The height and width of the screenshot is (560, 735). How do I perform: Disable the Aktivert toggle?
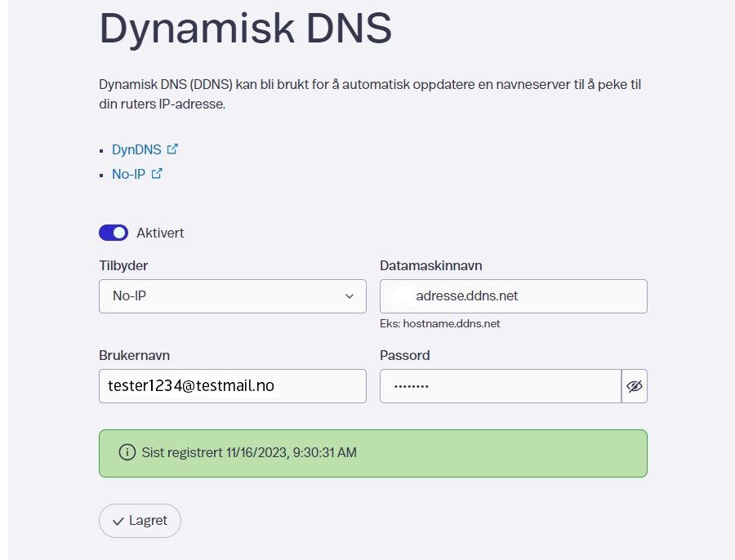[114, 232]
